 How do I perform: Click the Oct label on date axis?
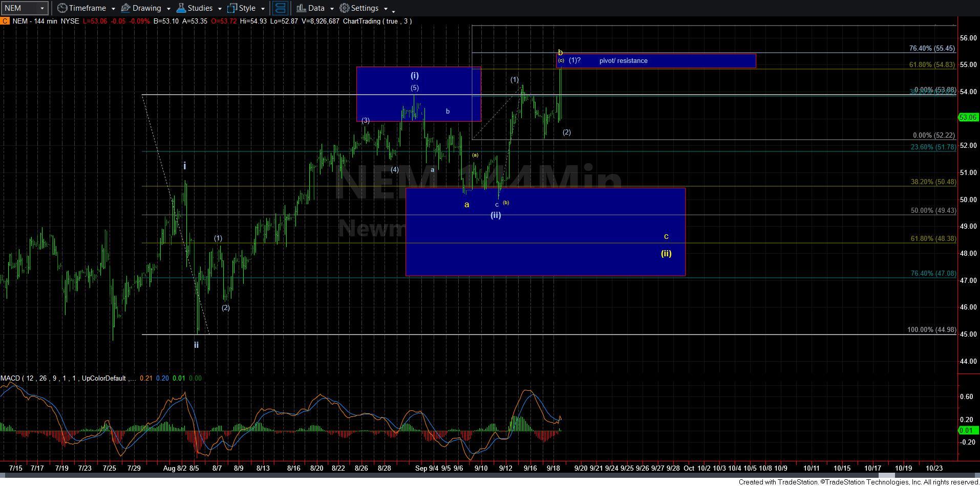689,468
